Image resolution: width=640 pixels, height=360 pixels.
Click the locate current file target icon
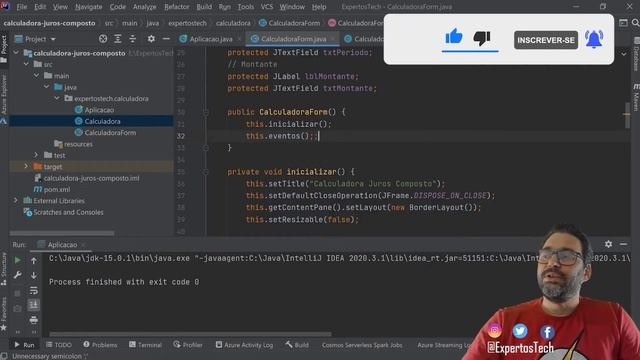[103, 39]
